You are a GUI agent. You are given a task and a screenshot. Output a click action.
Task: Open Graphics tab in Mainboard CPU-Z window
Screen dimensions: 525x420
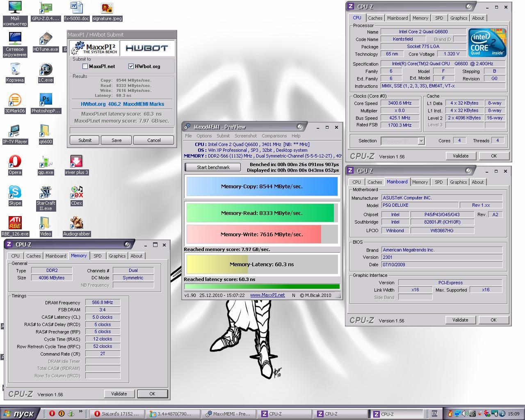coord(458,182)
